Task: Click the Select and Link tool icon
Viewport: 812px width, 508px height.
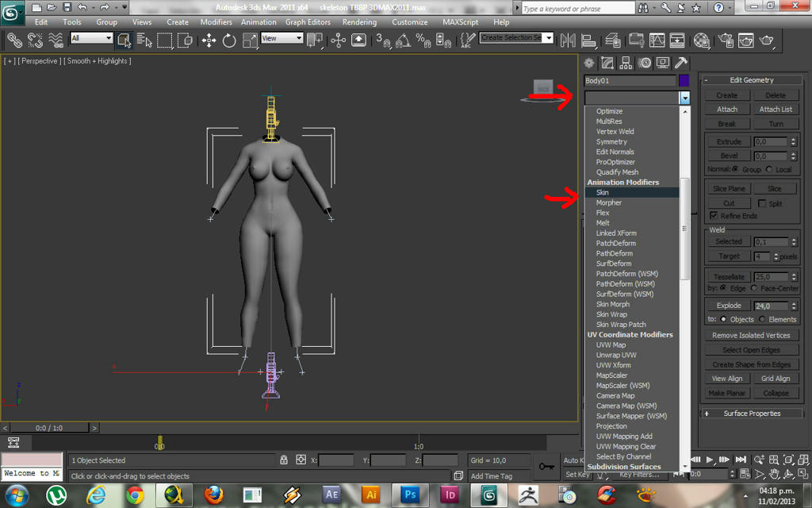Action: click(14, 40)
